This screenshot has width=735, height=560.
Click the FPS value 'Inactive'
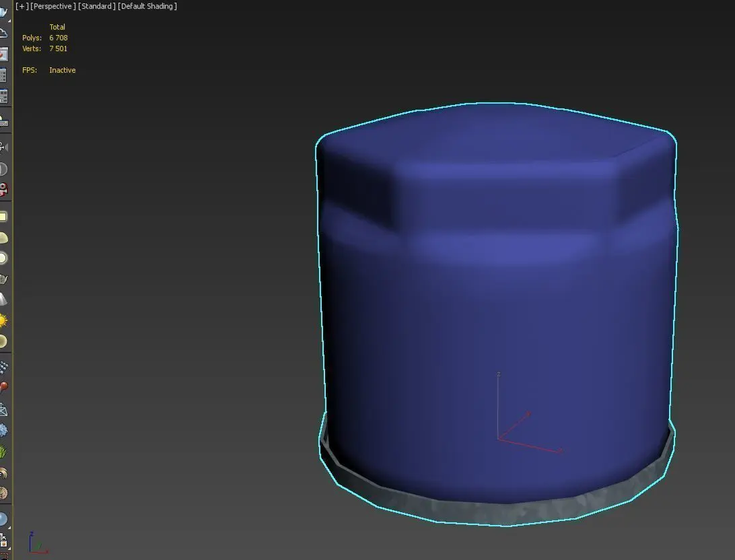pyautogui.click(x=63, y=70)
